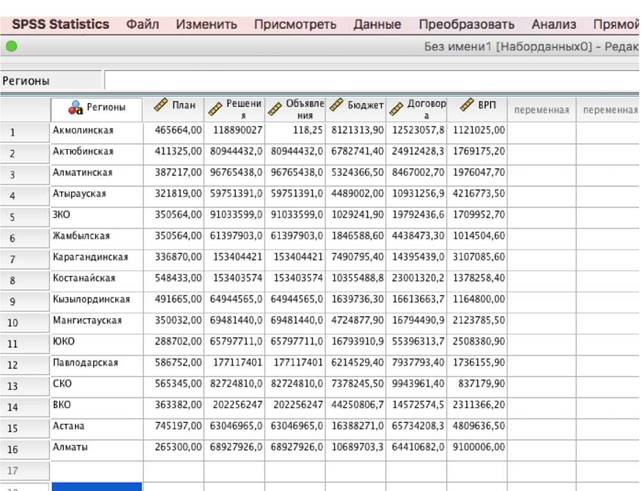Click the ruler icon in Договора header
Viewport: 641px width, 491px height.
pos(396,109)
